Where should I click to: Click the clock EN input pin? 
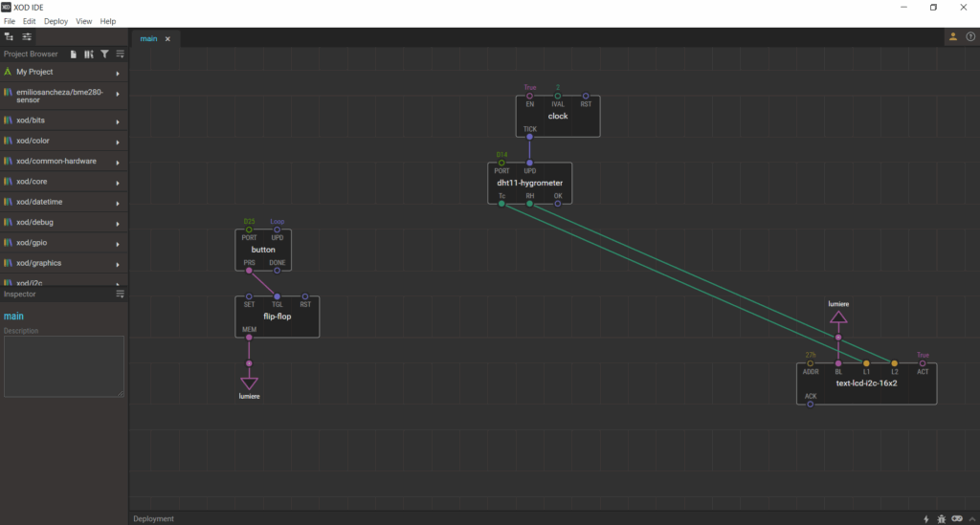529,97
